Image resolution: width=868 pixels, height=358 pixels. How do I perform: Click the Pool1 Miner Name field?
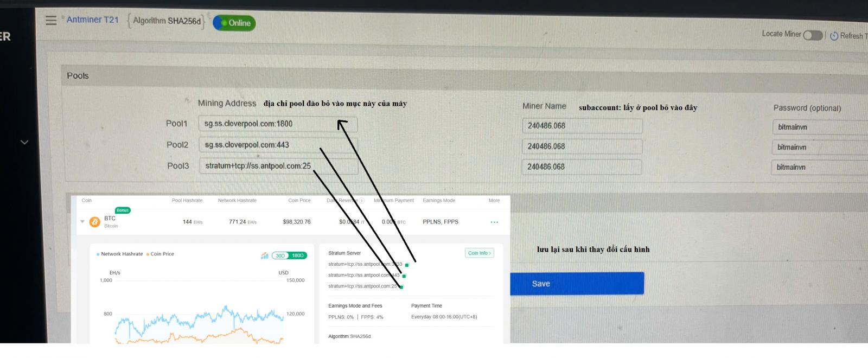point(583,126)
